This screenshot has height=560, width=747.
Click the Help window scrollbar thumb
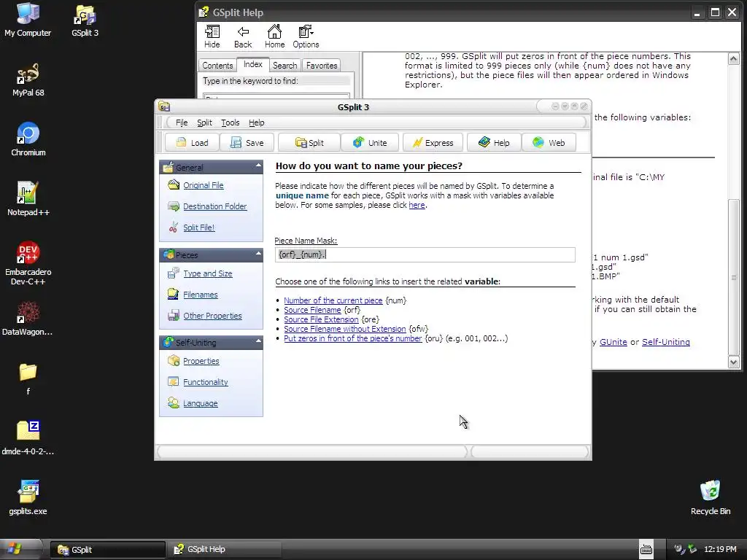(x=734, y=277)
